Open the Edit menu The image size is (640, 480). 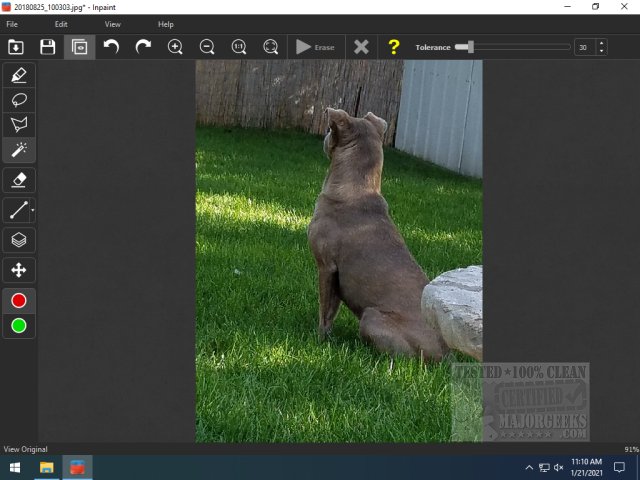[x=61, y=24]
